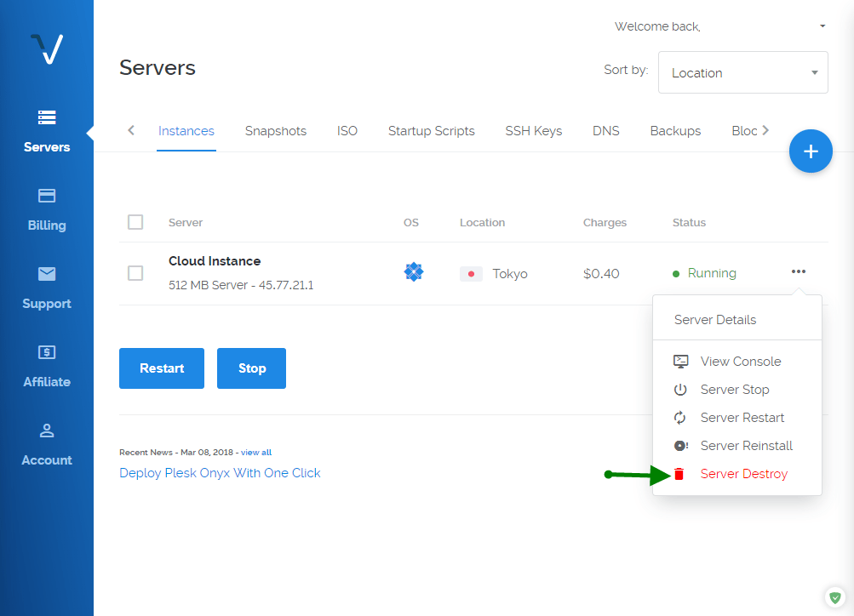
Task: Click 512 MB Server - 45.77.21.1 text
Action: click(x=241, y=285)
